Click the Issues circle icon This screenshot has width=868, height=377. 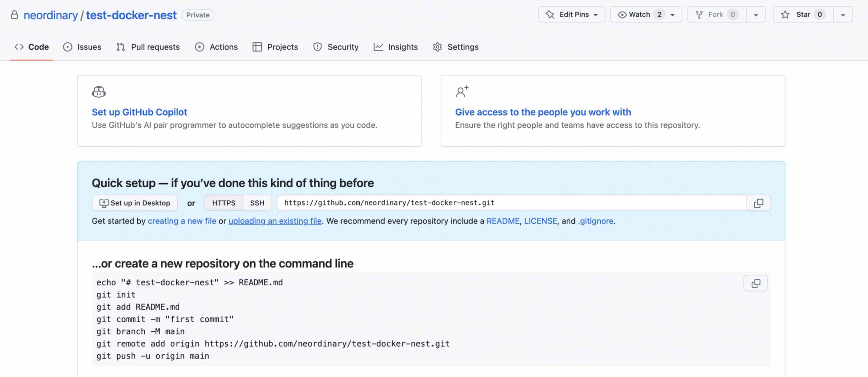[x=68, y=47]
